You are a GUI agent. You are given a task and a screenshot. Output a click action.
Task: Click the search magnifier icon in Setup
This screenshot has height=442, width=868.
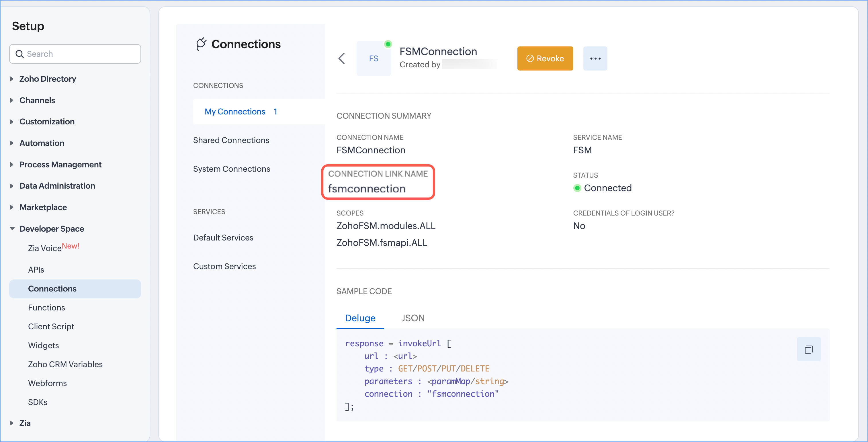pyautogui.click(x=19, y=54)
